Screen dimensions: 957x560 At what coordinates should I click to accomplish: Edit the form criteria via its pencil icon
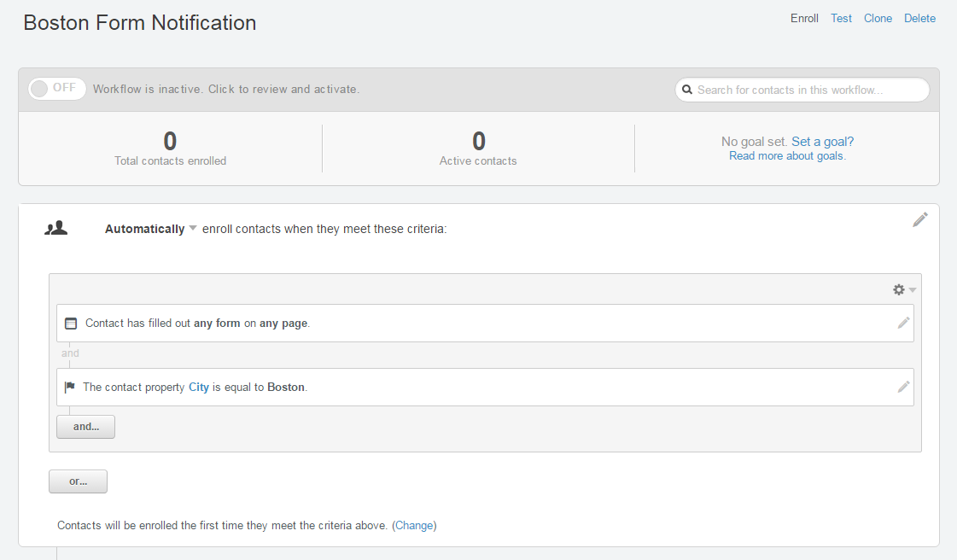(x=903, y=323)
